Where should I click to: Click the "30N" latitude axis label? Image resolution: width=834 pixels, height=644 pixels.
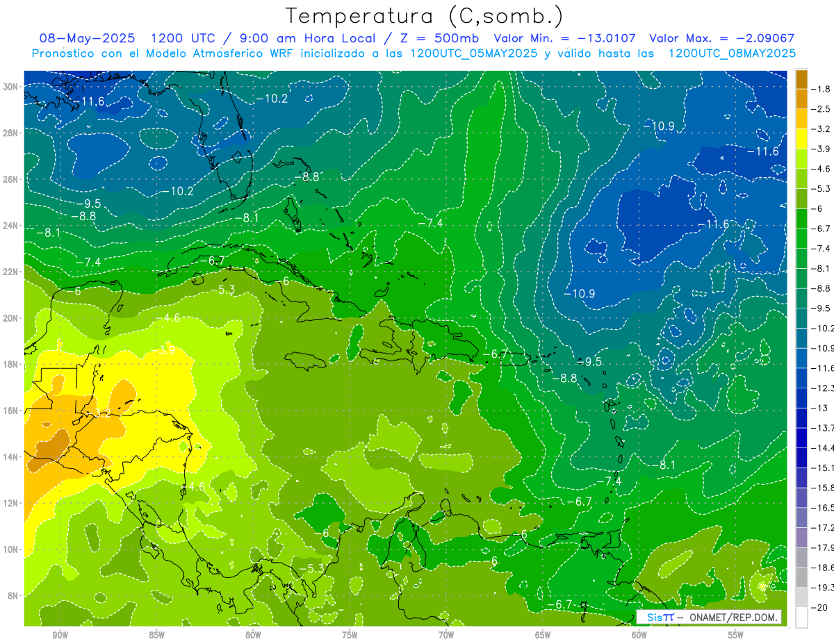[x=11, y=87]
